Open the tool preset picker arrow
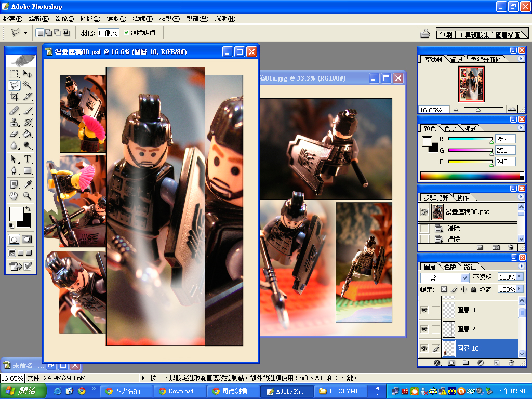The image size is (532, 399). click(x=26, y=33)
